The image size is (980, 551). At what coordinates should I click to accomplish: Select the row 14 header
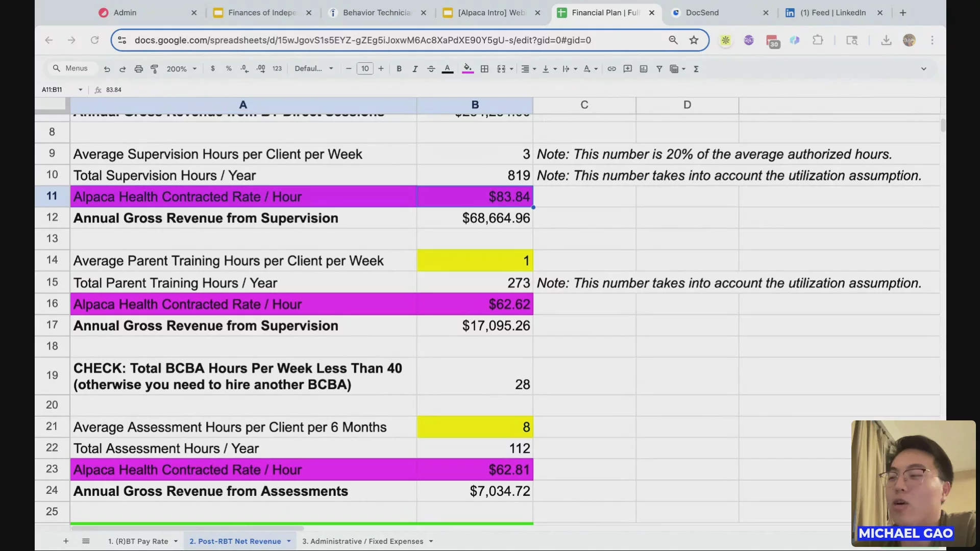click(x=52, y=260)
